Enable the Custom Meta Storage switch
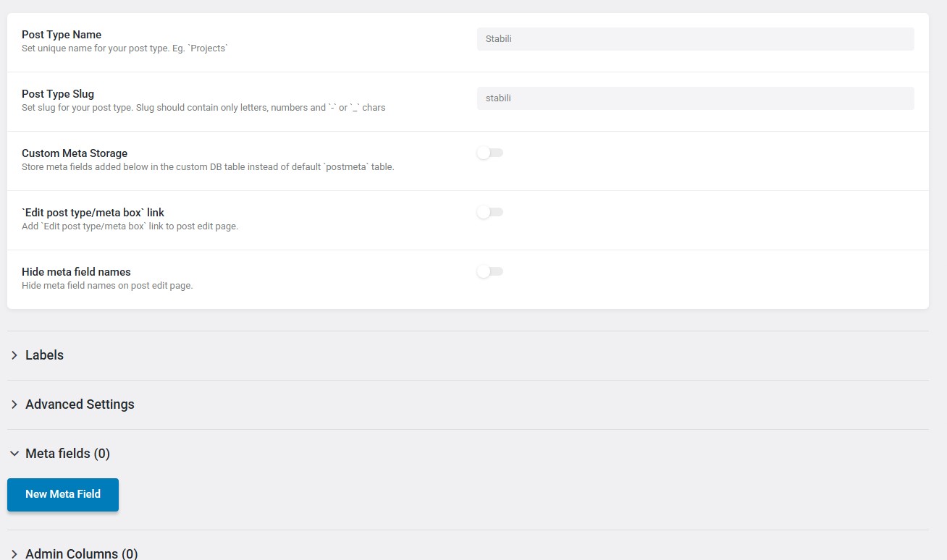 (x=489, y=153)
